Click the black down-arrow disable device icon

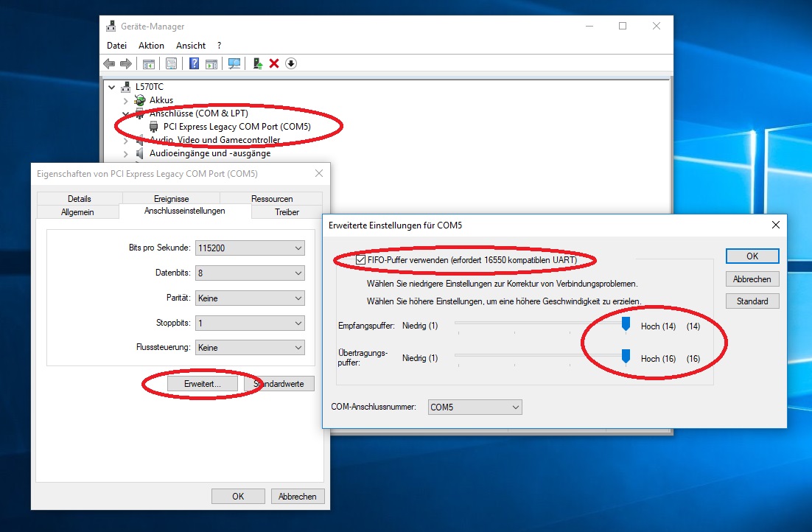(291, 63)
